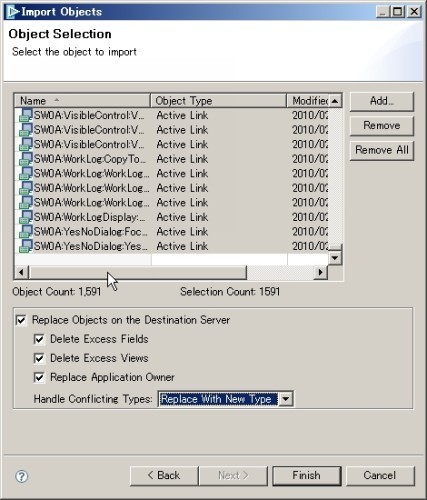Open the Handle Conflicting Types dropdown

286,399
